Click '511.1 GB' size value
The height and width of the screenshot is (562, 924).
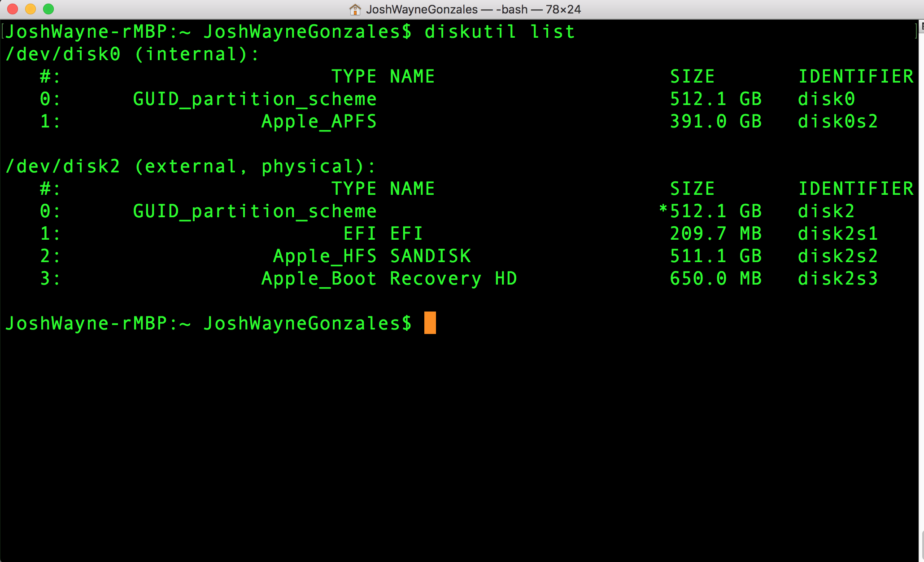click(x=716, y=256)
